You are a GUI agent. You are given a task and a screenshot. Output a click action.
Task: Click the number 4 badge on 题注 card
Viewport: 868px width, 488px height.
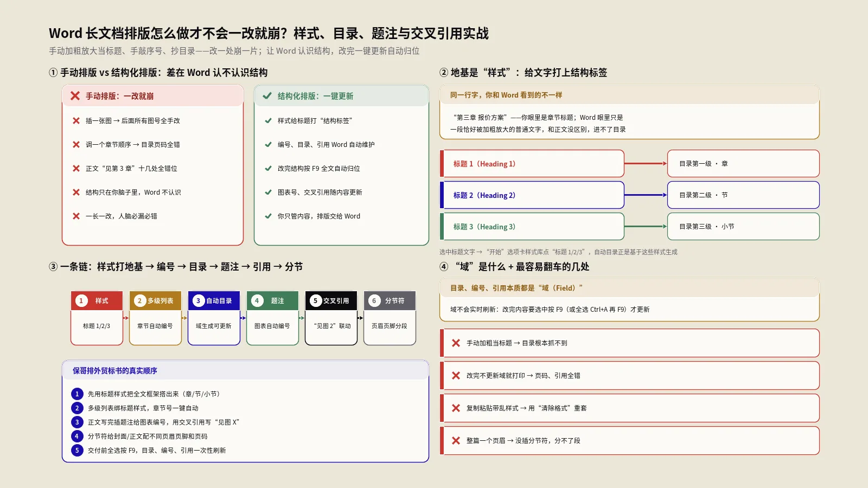tap(257, 301)
